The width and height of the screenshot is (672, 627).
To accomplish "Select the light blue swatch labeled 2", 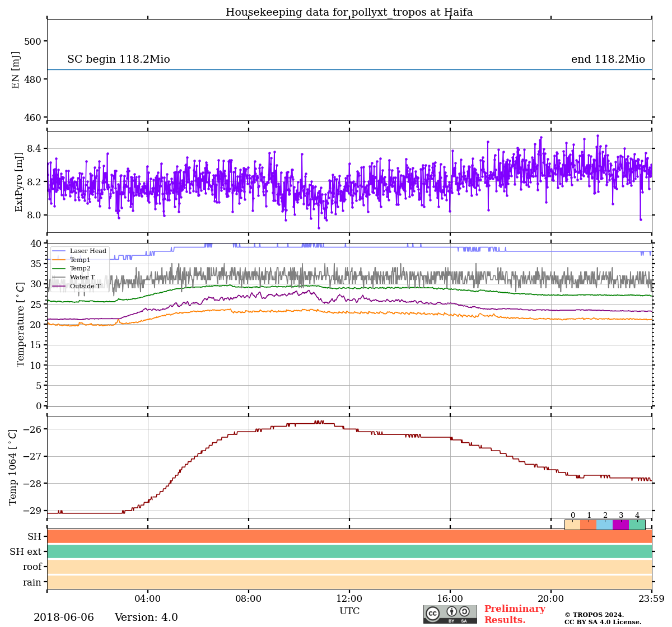I will [605, 525].
